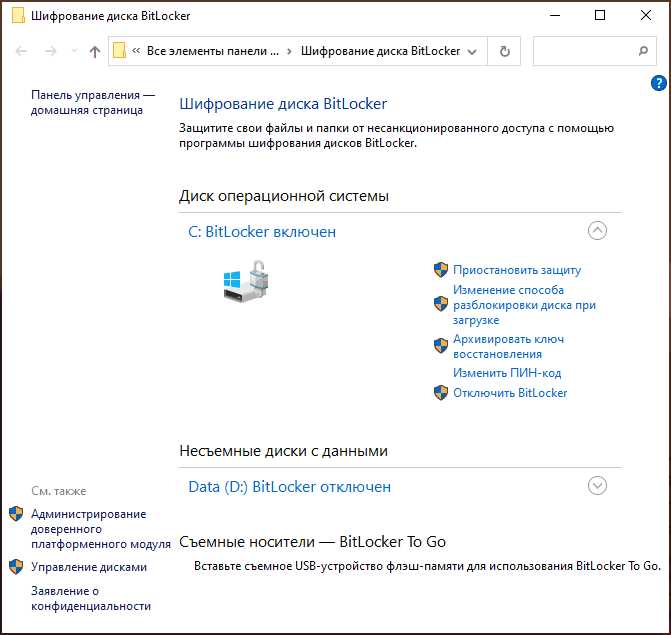Click shield icon beside 'Изменение способа разблокировки'
Screen dimensions: 671x635
441,304
